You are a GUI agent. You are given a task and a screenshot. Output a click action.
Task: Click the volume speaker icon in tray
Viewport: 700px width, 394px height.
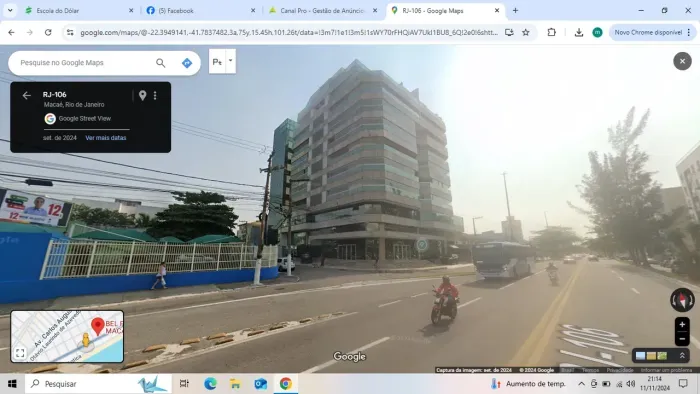(631, 384)
